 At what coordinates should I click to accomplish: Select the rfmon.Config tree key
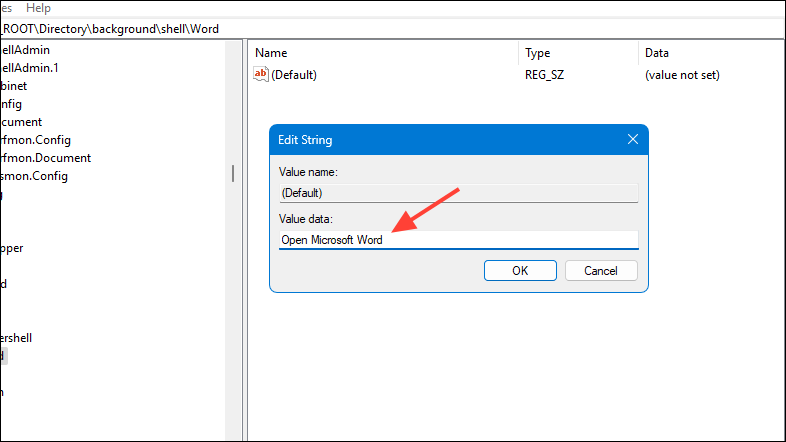(x=35, y=140)
